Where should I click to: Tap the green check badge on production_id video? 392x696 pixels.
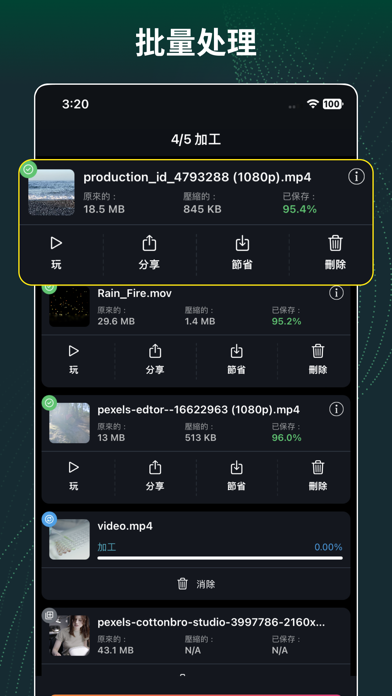click(x=28, y=170)
